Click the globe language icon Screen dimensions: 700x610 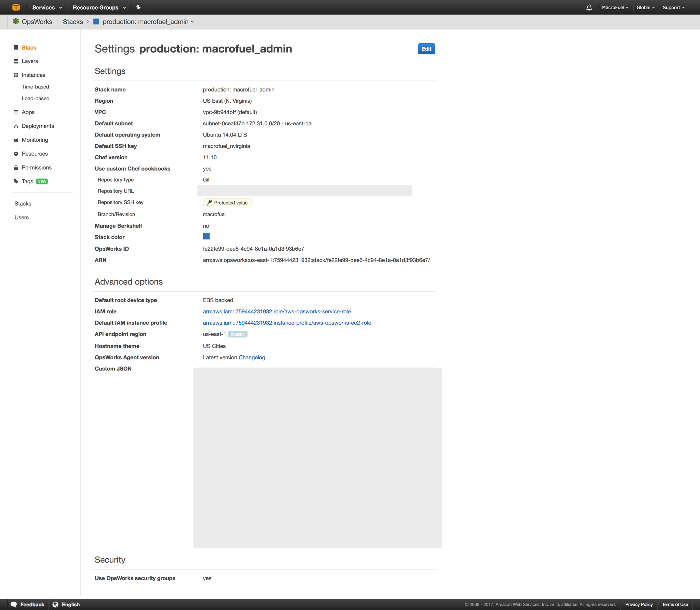coord(55,604)
